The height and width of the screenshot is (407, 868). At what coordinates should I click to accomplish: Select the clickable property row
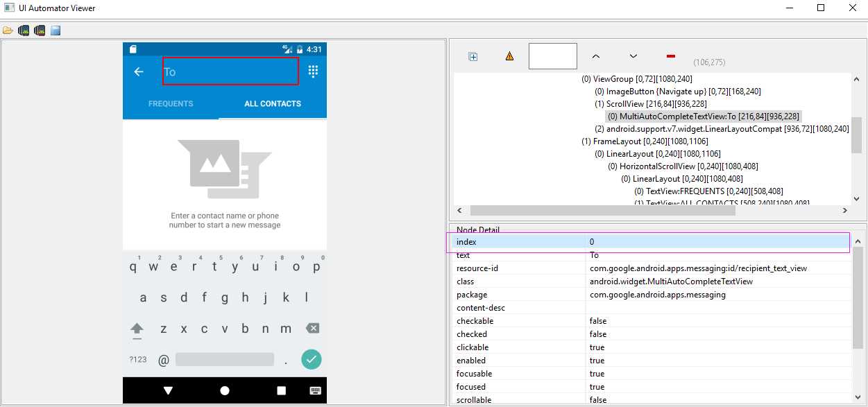(x=651, y=347)
